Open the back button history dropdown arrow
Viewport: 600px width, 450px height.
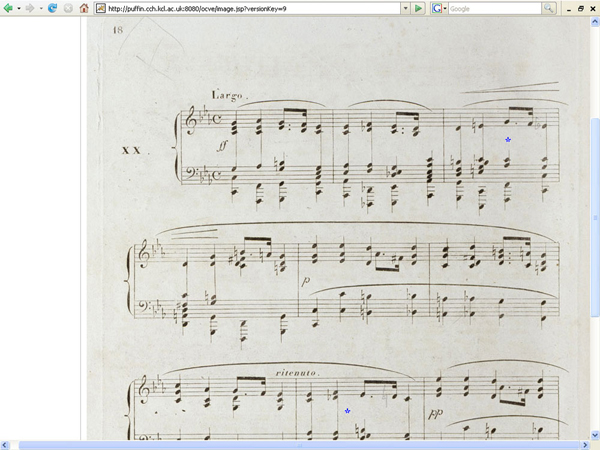tap(18, 8)
